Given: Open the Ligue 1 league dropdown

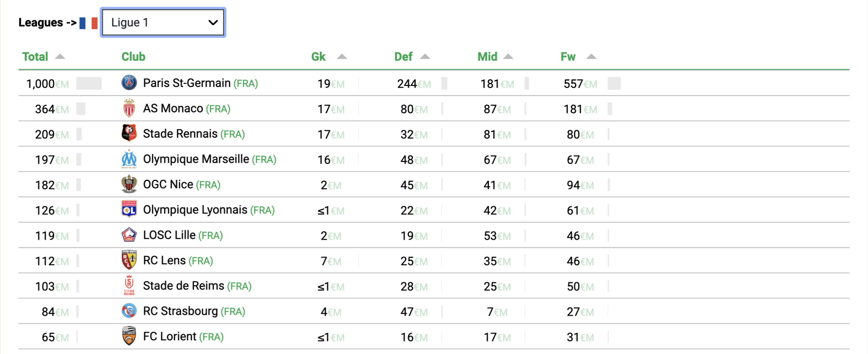Looking at the screenshot, I should [x=163, y=23].
